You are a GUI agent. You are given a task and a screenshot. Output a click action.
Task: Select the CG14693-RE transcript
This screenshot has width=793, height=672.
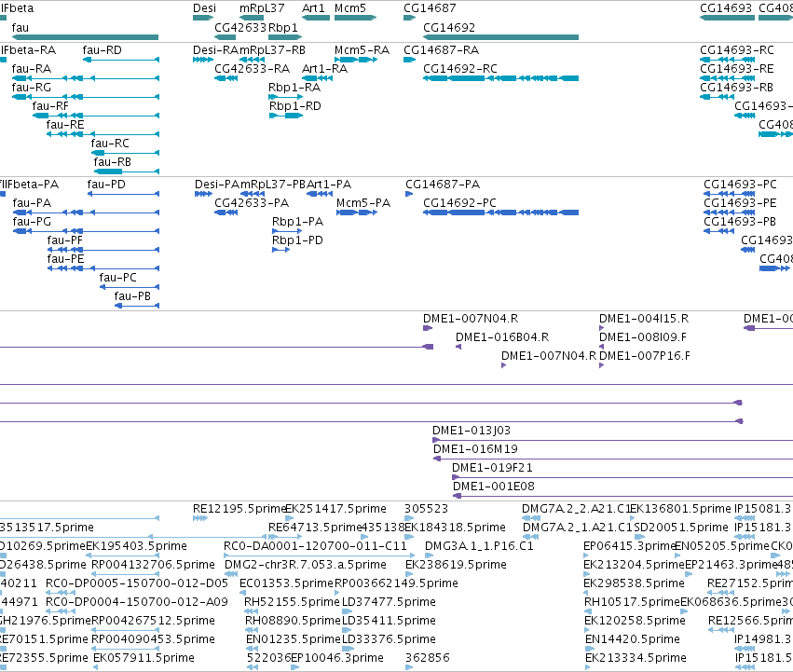click(x=727, y=78)
